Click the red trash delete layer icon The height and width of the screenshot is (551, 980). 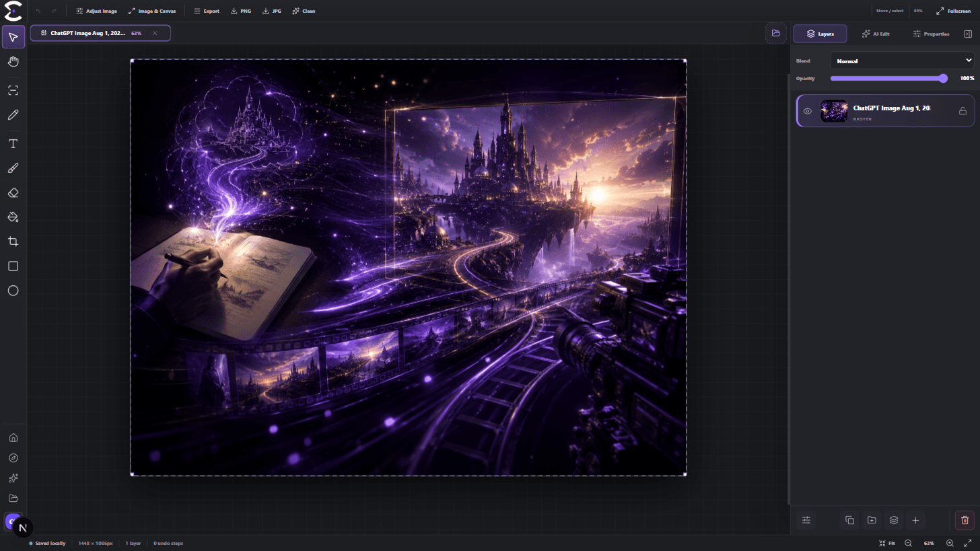[x=965, y=520]
